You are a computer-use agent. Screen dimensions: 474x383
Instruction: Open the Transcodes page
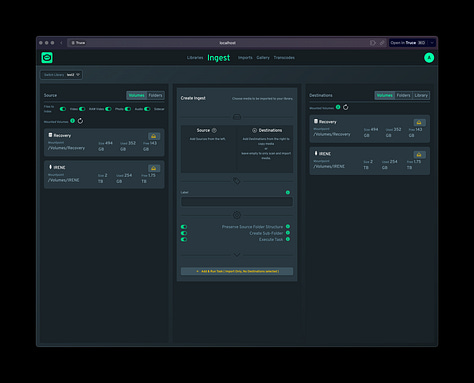(x=284, y=58)
